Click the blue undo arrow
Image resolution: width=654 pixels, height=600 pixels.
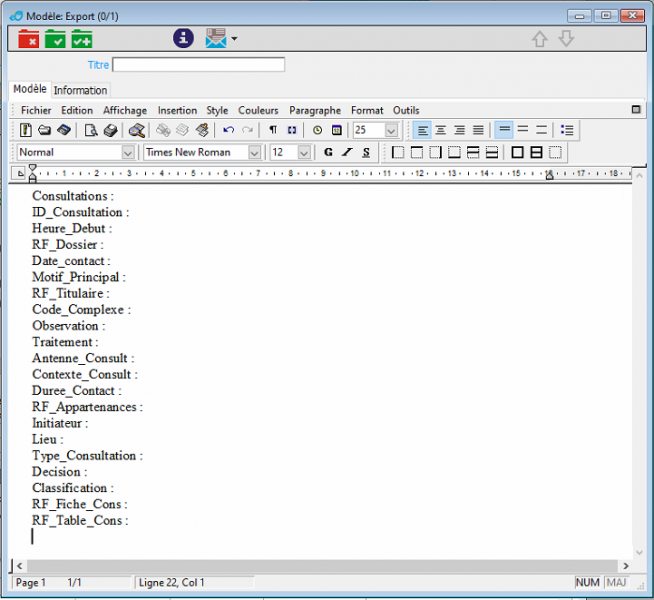pyautogui.click(x=228, y=130)
